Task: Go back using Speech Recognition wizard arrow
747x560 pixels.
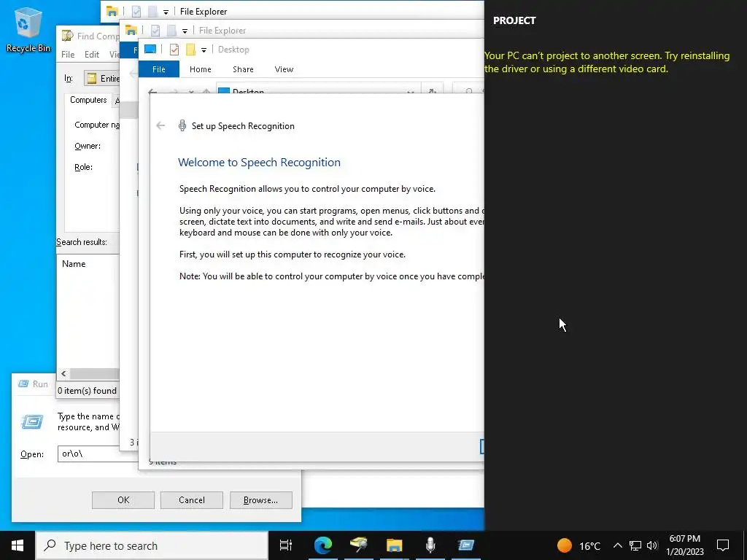Action: [160, 125]
